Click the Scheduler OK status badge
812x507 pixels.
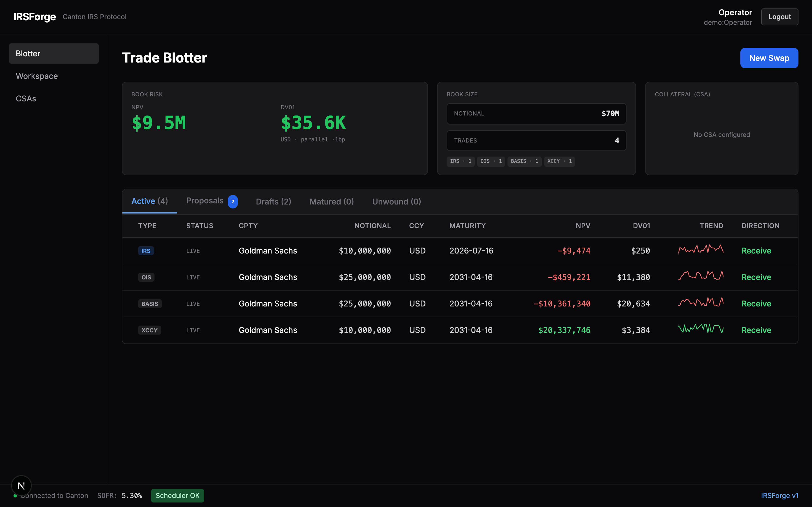pos(177,496)
